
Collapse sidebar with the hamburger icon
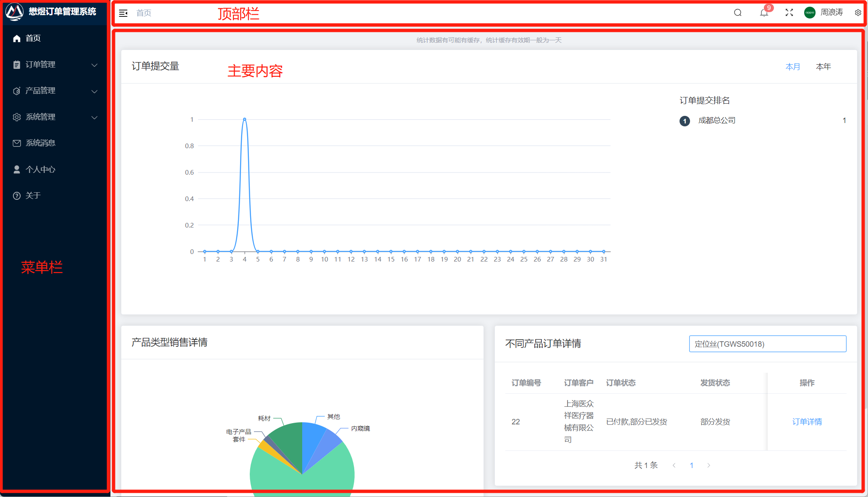coord(123,13)
